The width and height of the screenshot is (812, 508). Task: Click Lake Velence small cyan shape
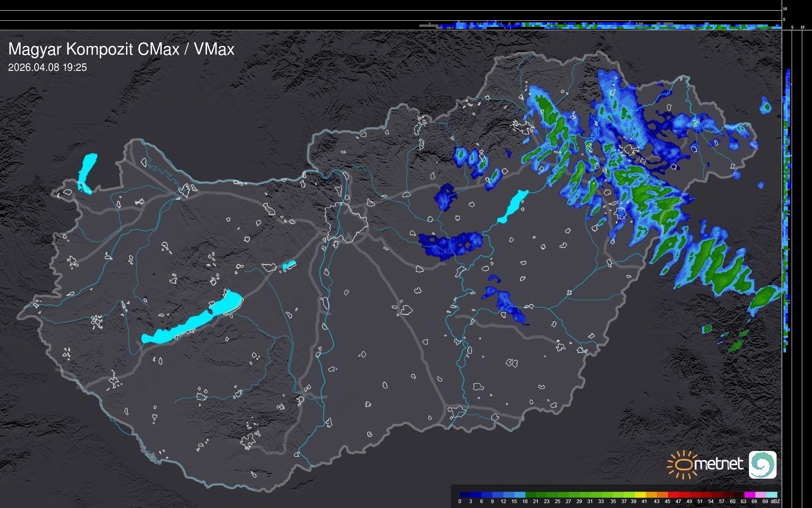289,265
